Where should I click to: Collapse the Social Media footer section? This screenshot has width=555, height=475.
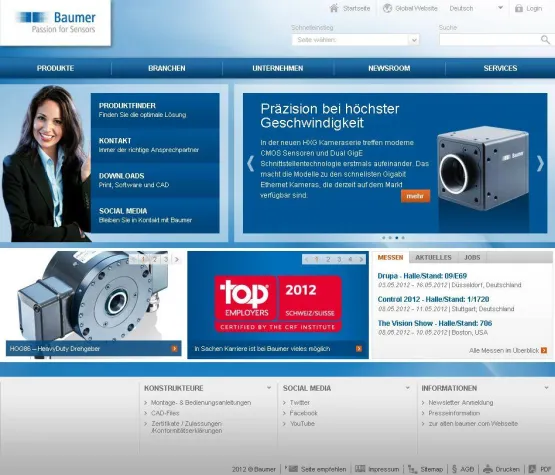pyautogui.click(x=408, y=388)
